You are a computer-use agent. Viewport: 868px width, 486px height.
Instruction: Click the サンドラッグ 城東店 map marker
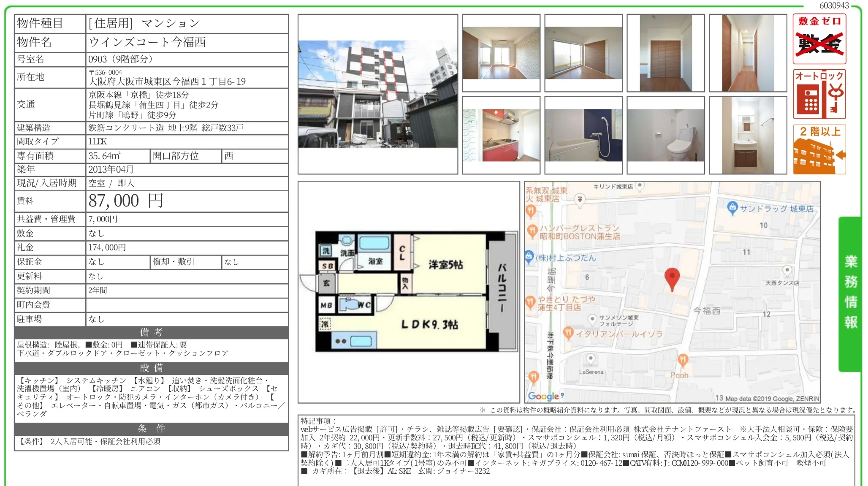[x=732, y=207]
